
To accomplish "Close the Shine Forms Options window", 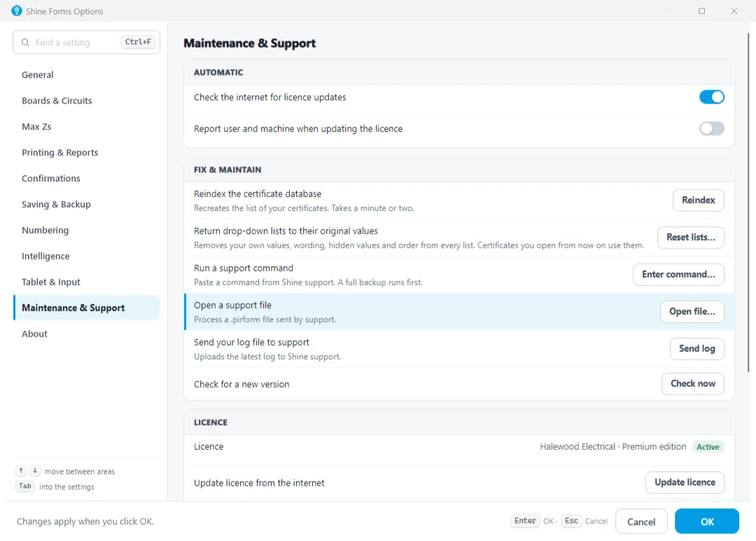I will click(734, 10).
